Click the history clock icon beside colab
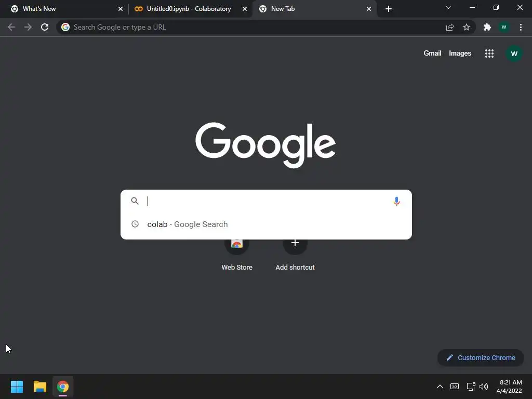Image resolution: width=532 pixels, height=399 pixels. click(x=135, y=224)
